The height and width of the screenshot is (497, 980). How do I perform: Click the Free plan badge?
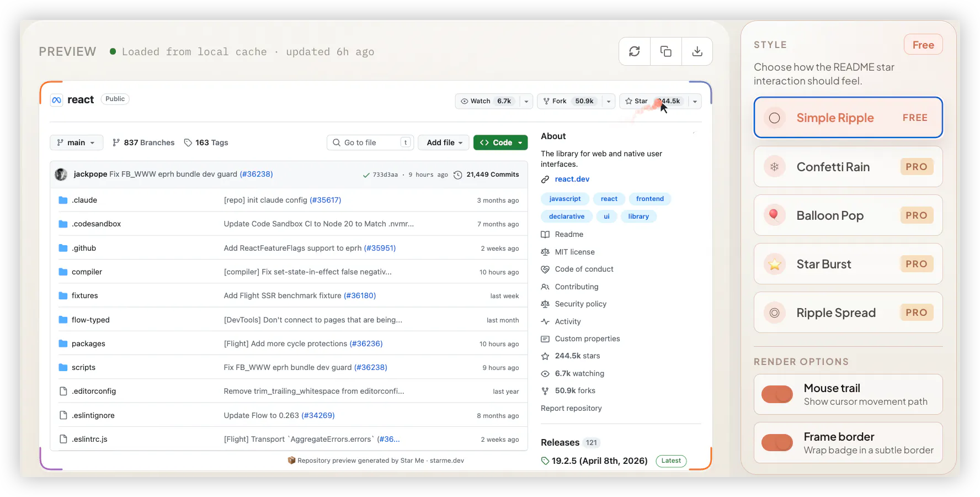(923, 45)
